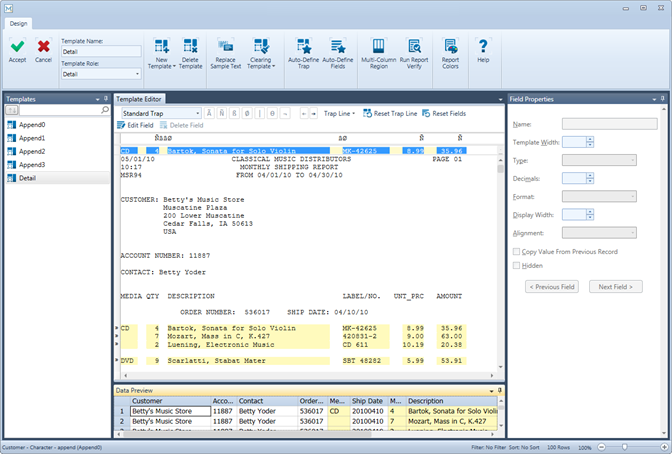
Task: Click the Accept checkmark icon
Action: (18, 47)
